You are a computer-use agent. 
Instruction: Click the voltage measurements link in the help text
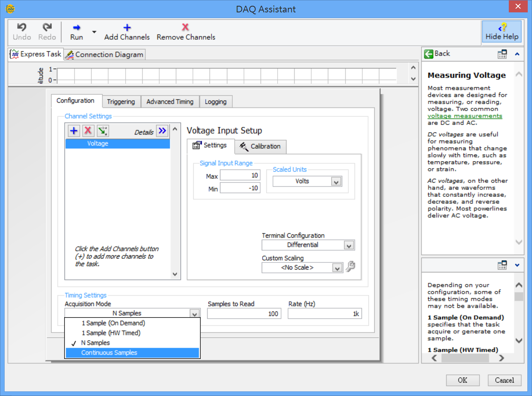[464, 116]
